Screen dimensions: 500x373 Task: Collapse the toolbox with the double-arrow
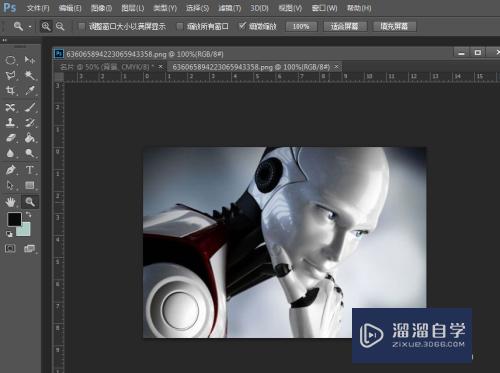(x=5, y=40)
